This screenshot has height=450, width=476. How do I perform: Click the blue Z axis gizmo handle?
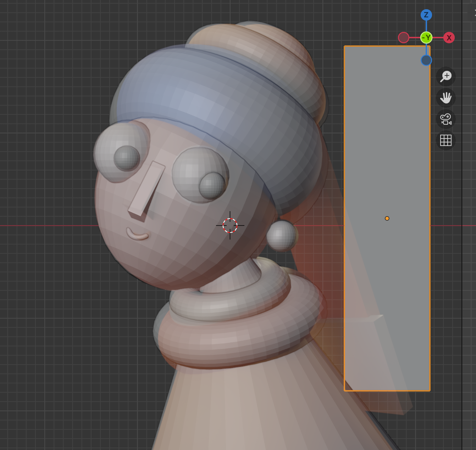426,15
